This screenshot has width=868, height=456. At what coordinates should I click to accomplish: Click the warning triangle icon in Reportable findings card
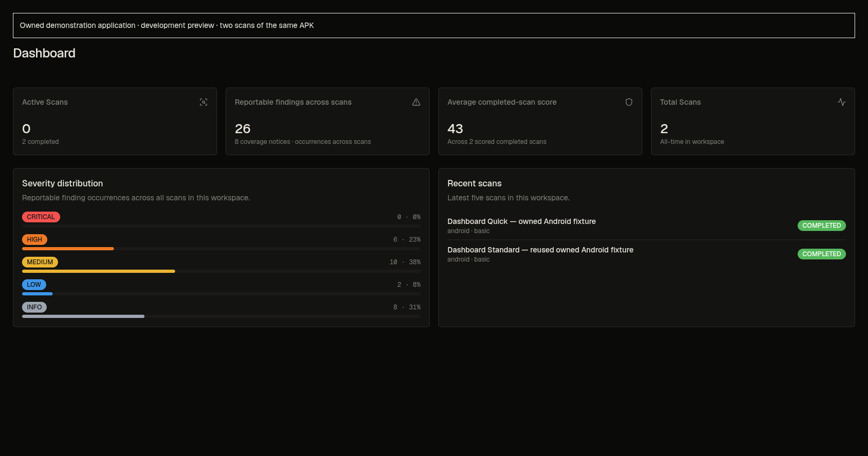click(x=416, y=102)
